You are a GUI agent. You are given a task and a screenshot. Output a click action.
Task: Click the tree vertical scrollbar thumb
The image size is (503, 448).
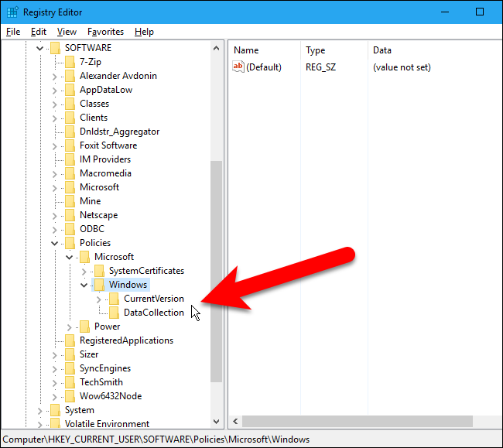(216, 272)
